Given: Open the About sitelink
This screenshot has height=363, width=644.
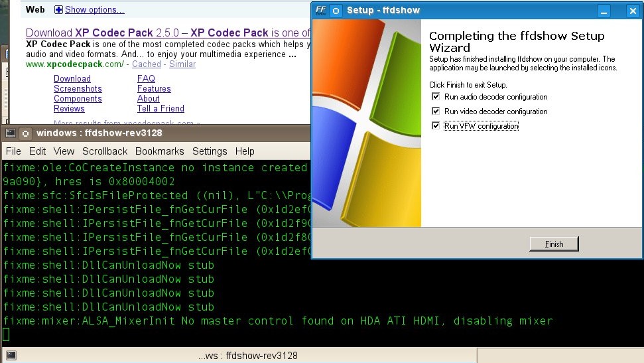Looking at the screenshot, I should [x=149, y=99].
